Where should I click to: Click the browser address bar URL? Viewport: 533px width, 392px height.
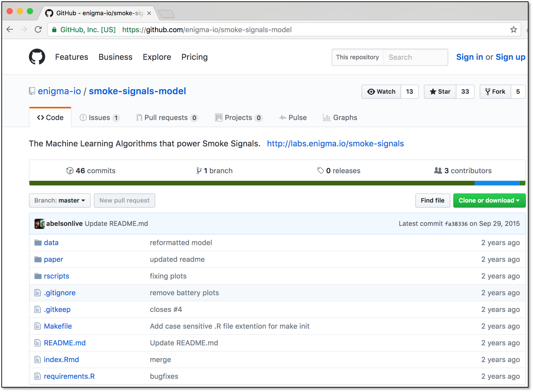pyautogui.click(x=207, y=30)
